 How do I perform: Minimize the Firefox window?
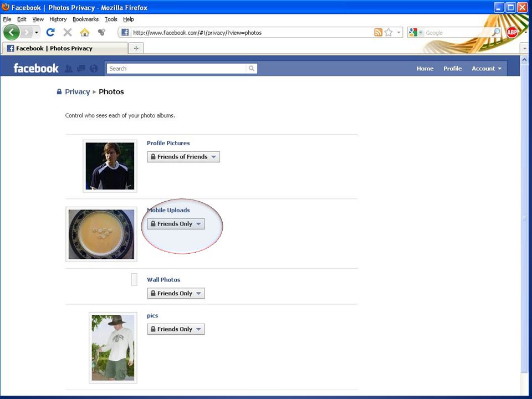498,7
